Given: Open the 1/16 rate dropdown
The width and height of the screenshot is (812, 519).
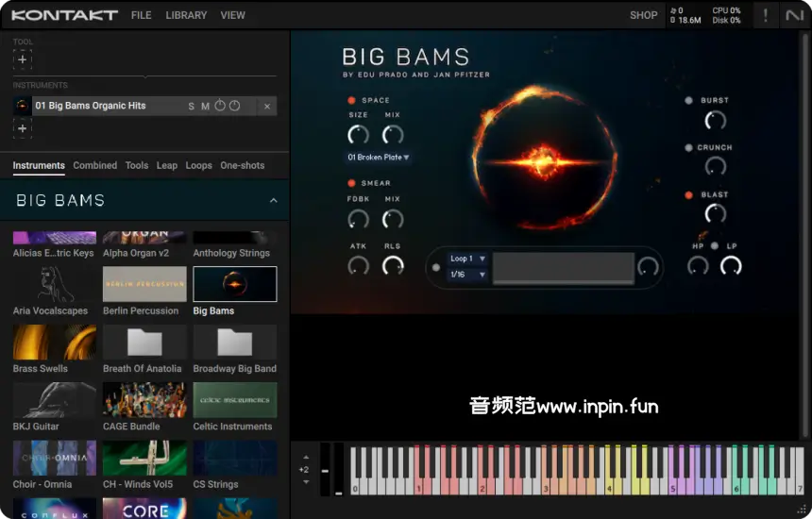Looking at the screenshot, I should [467, 275].
